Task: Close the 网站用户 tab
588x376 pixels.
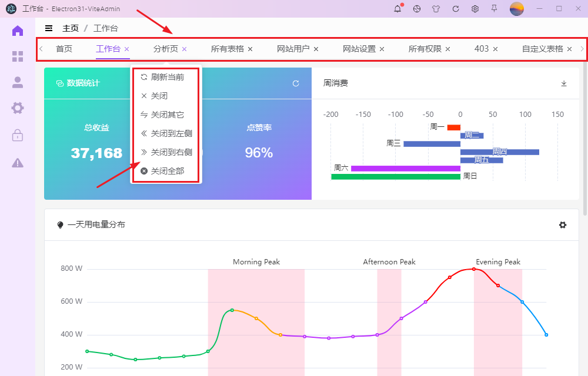Action: click(316, 49)
